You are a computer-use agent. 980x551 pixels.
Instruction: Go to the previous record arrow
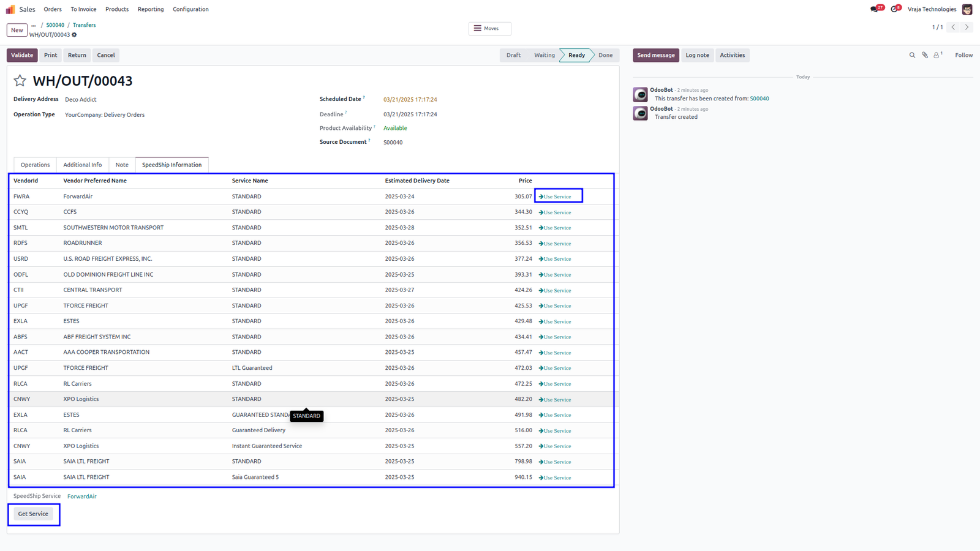point(953,27)
